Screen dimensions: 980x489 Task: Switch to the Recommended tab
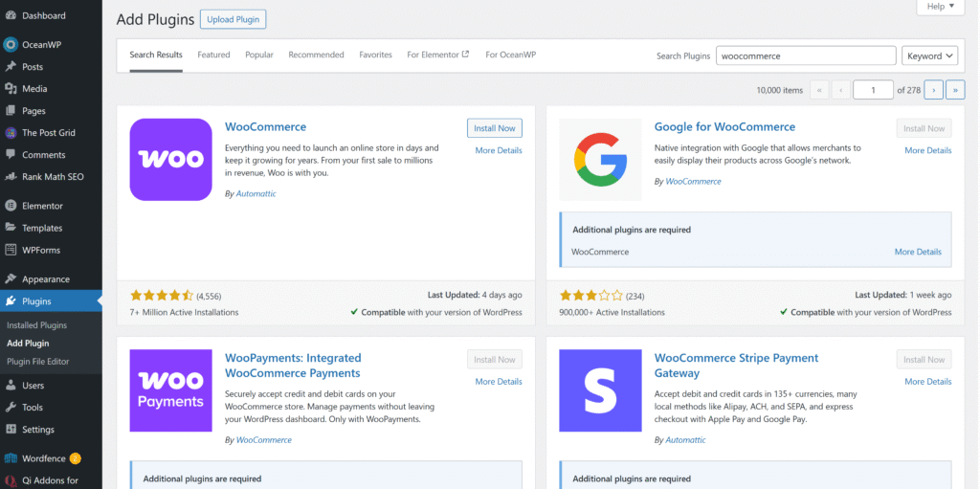coord(316,56)
